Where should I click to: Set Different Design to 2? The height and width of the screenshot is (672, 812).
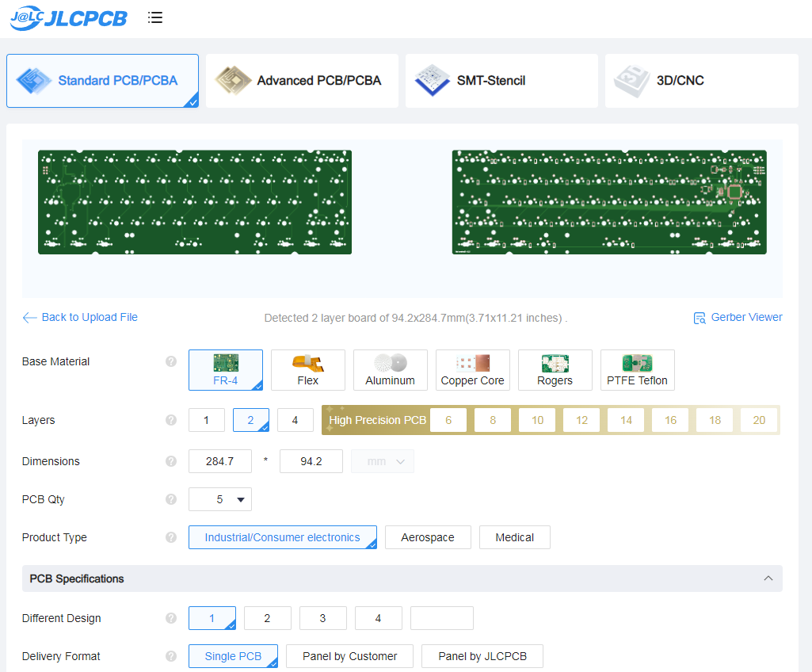coord(268,618)
